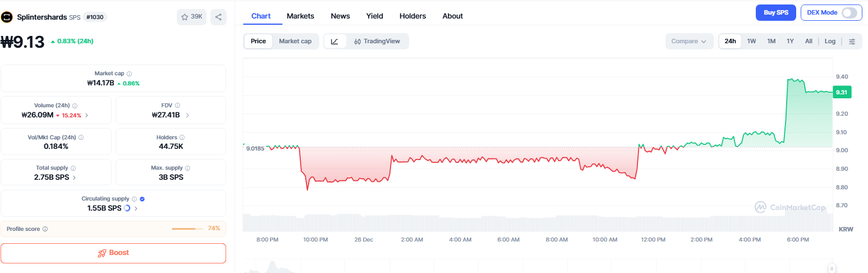The image size is (868, 273).
Task: Click the Boost button
Action: [x=113, y=253]
